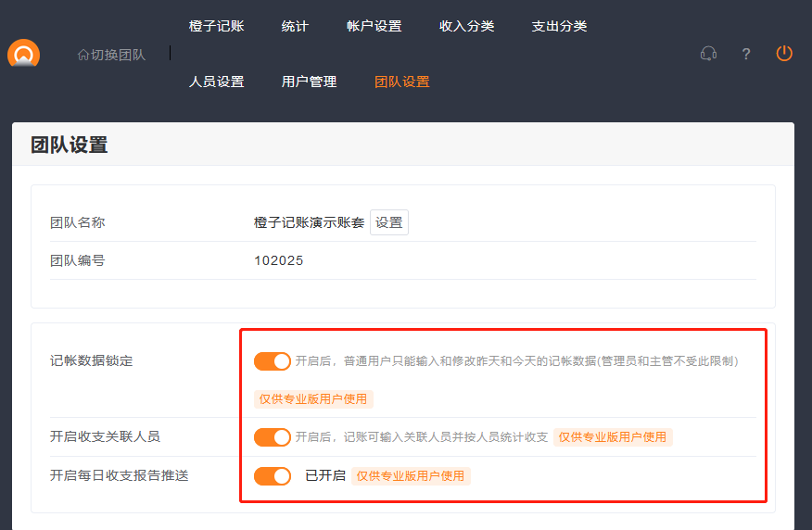The width and height of the screenshot is (812, 530).
Task: Disable the 记帐数据锁定 toggle
Action: click(x=273, y=360)
